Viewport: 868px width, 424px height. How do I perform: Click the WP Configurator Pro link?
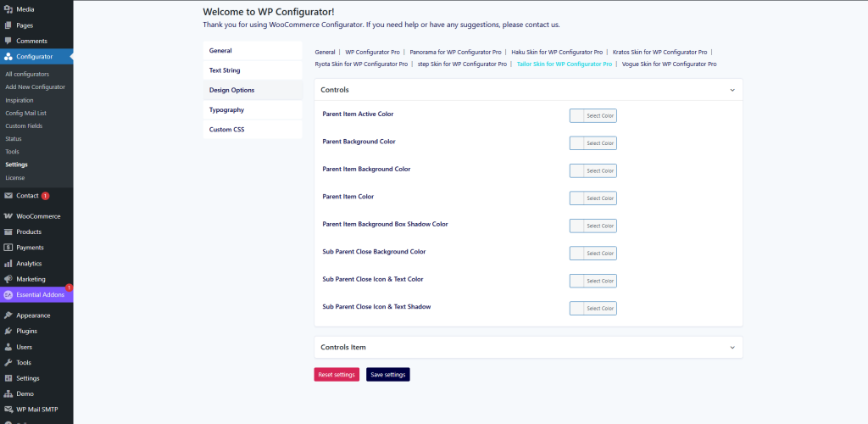click(x=373, y=52)
